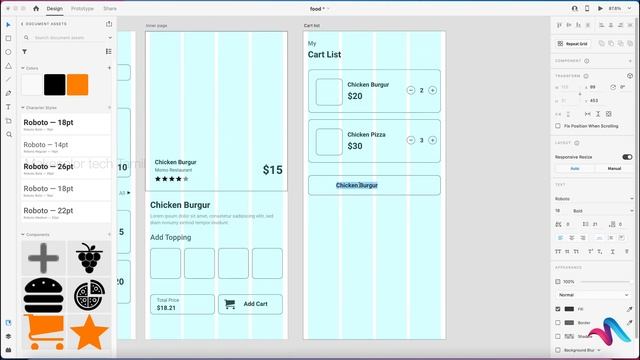640x360 pixels.
Task: Click the Fill color box
Action: click(569, 309)
